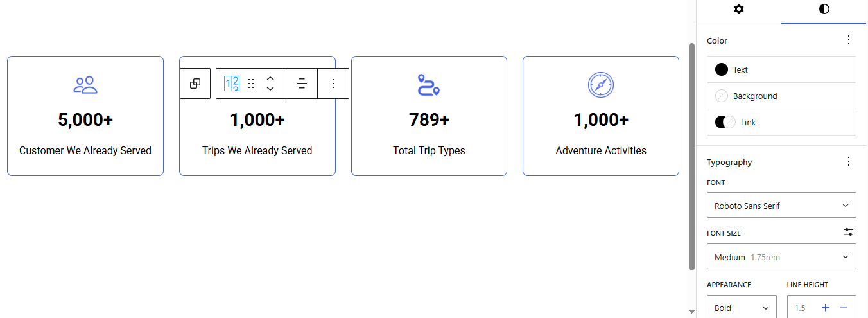Click the move down arrow
Screen dimensions: 868x318
(x=270, y=89)
